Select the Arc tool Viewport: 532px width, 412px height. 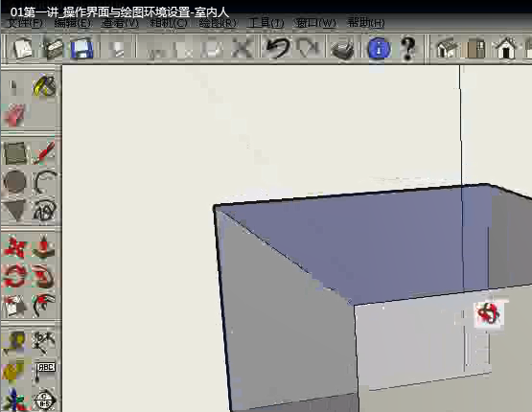tap(44, 182)
